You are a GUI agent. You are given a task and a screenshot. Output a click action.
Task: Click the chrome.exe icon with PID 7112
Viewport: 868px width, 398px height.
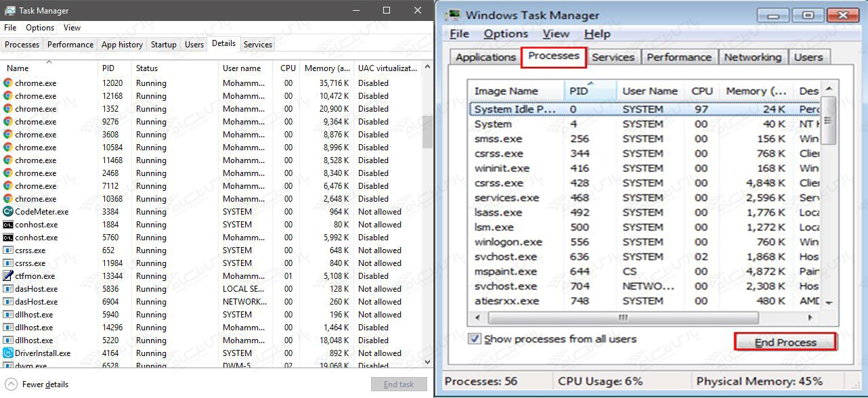(x=8, y=186)
